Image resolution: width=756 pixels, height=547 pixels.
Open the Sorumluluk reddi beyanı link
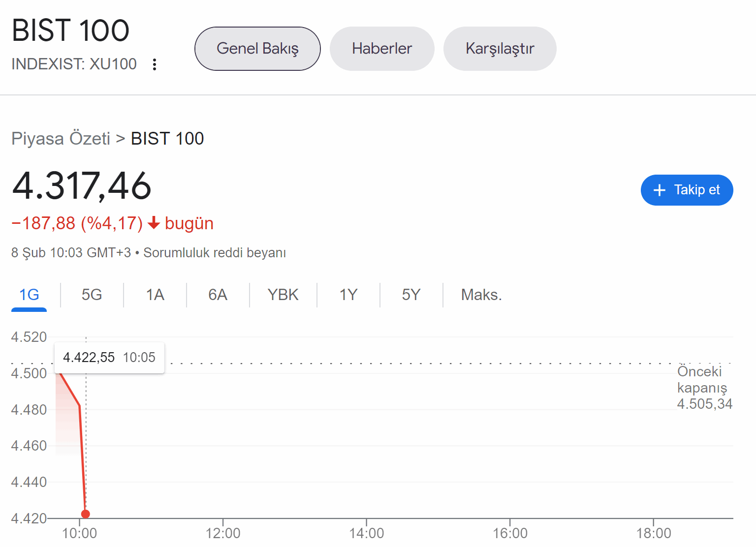point(215,253)
